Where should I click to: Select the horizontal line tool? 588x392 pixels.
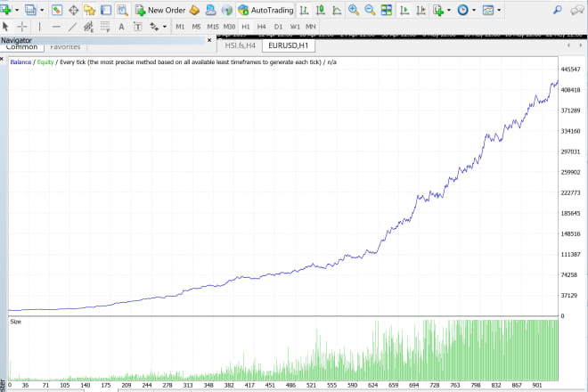tap(56, 27)
